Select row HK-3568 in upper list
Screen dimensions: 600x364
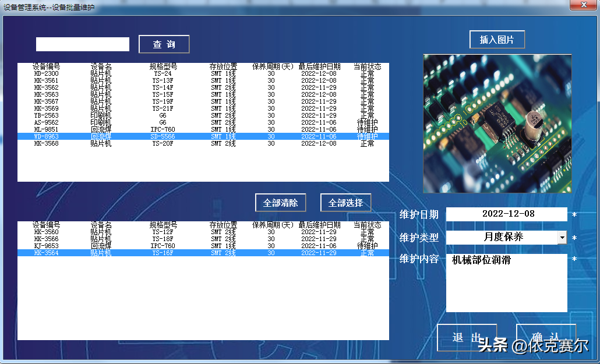pos(203,143)
